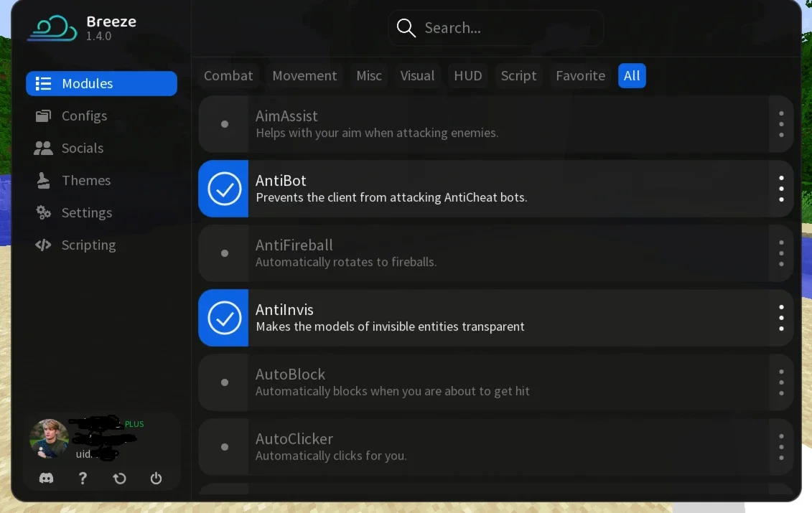Switch to the Script tab

(518, 75)
